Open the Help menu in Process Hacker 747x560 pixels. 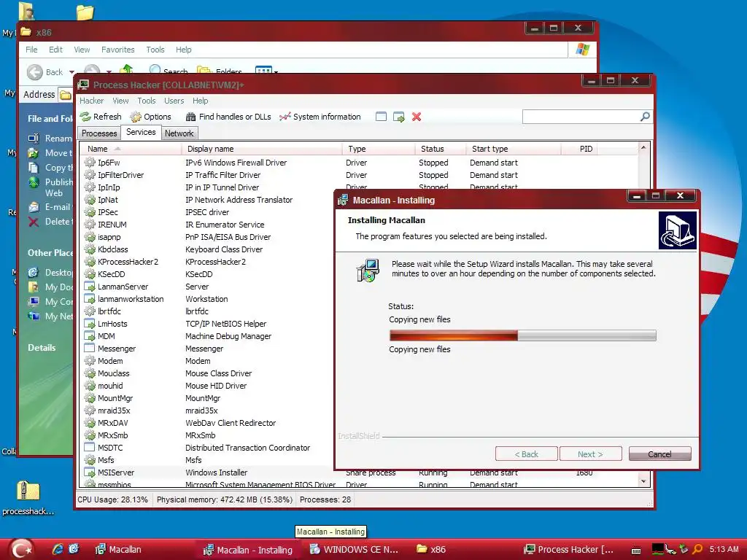coord(200,101)
